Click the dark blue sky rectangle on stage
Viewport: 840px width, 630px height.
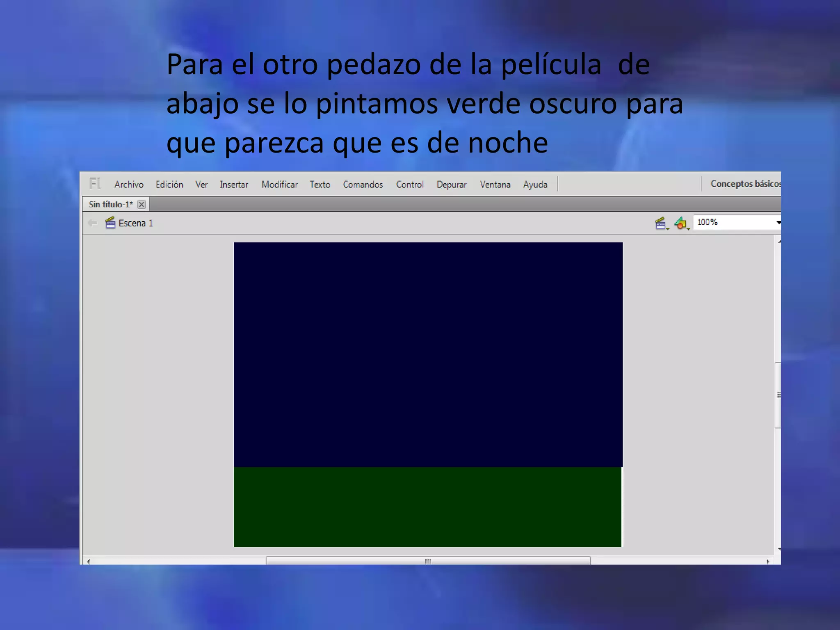pos(428,354)
